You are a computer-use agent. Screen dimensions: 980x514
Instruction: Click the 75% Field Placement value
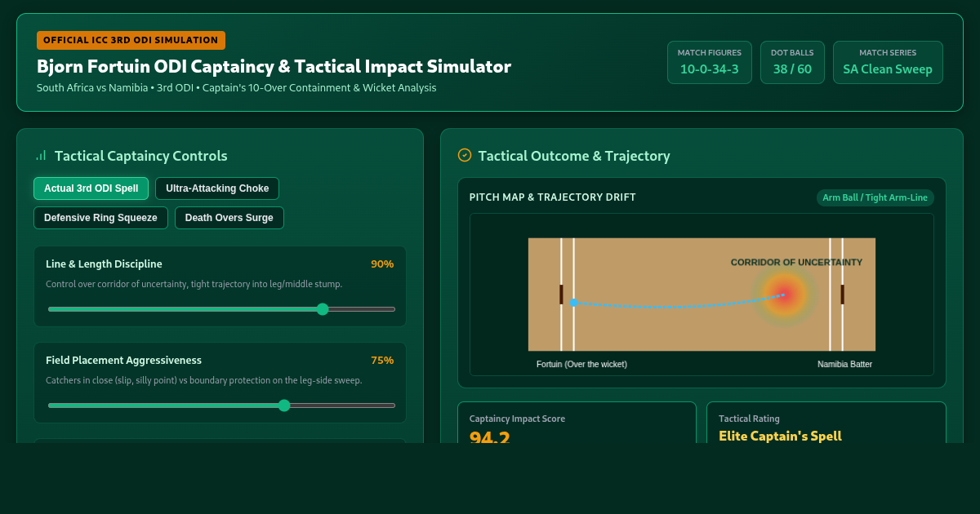click(x=382, y=360)
